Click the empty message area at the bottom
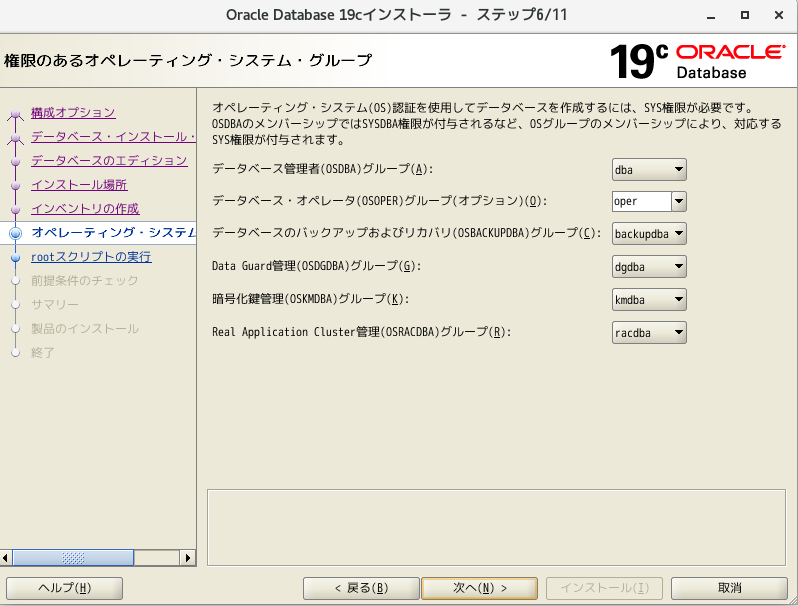Image resolution: width=798 pixels, height=606 pixels. click(x=496, y=527)
